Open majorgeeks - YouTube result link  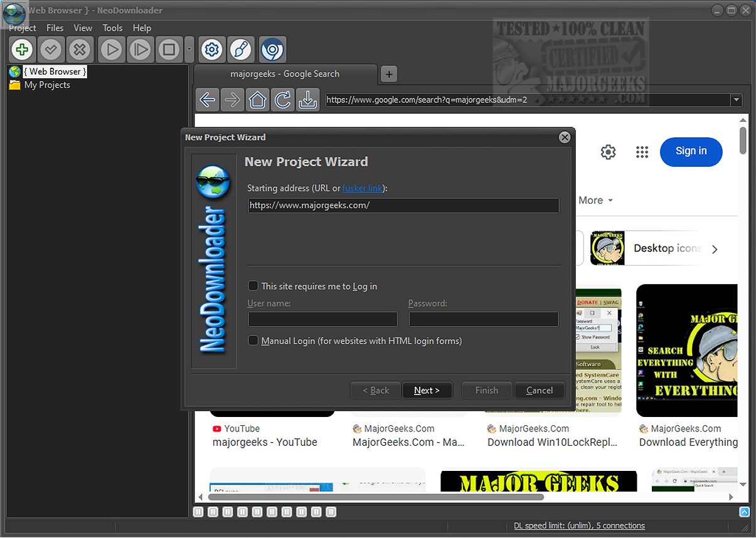point(265,442)
